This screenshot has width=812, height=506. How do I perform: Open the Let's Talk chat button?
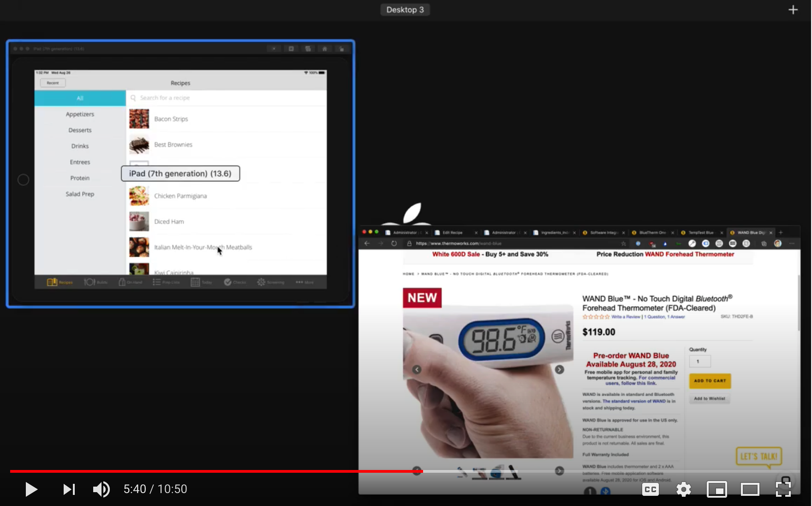pyautogui.click(x=758, y=457)
